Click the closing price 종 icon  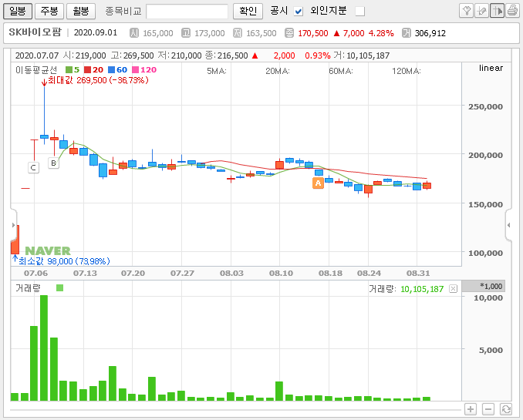288,33
